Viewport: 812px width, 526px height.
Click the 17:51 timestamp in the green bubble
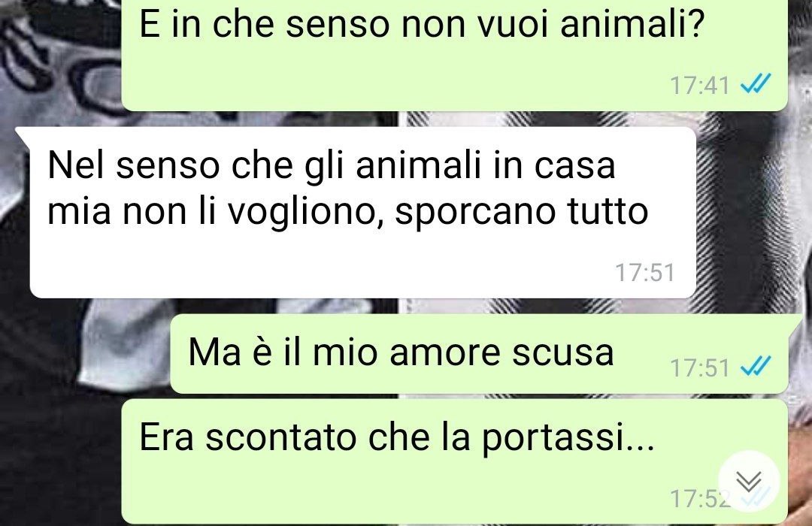click(x=700, y=368)
